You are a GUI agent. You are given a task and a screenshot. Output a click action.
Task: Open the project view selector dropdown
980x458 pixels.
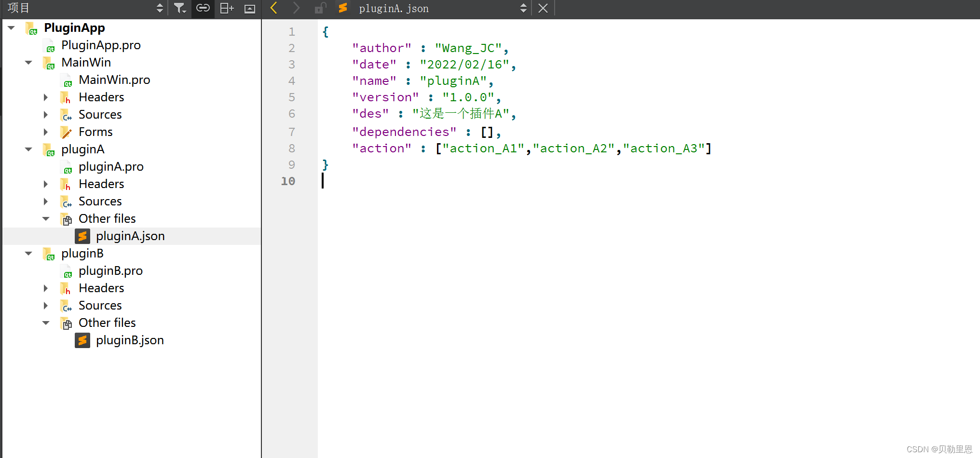point(160,8)
